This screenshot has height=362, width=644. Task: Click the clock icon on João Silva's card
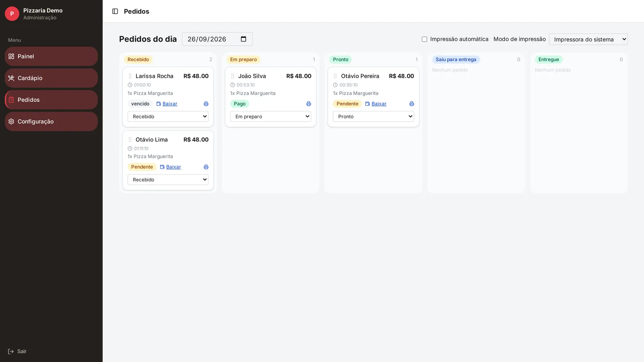233,85
